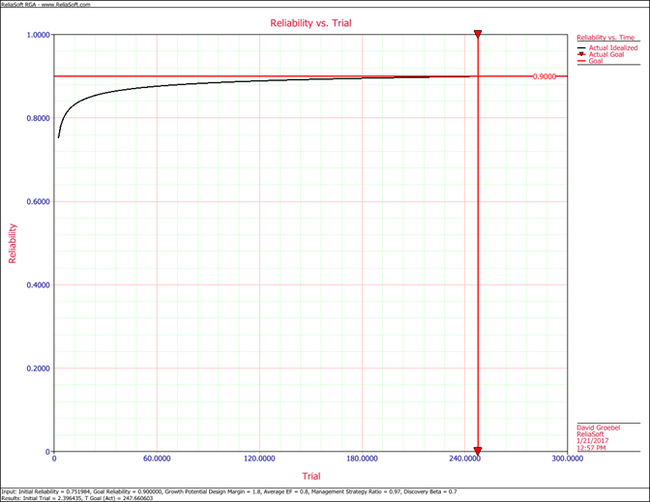This screenshot has width=650, height=502.
Task: Click the y-axis value 0.6000
Action: click(x=38, y=201)
